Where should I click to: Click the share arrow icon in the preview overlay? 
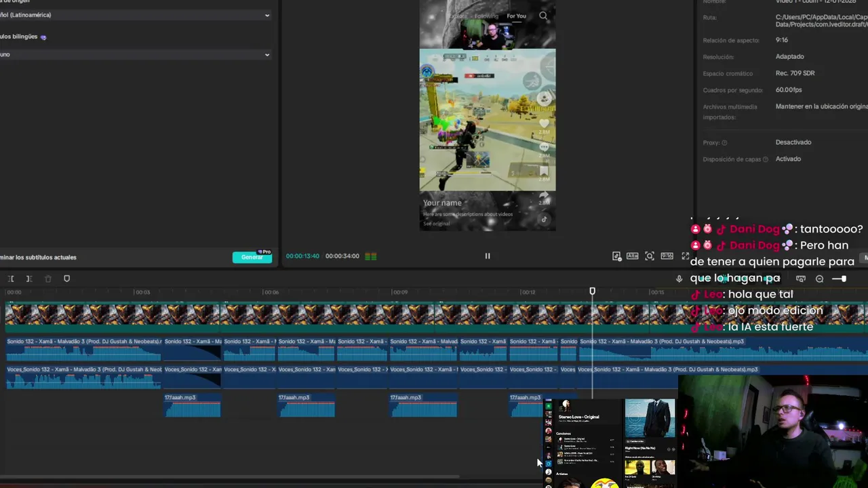coord(544,196)
